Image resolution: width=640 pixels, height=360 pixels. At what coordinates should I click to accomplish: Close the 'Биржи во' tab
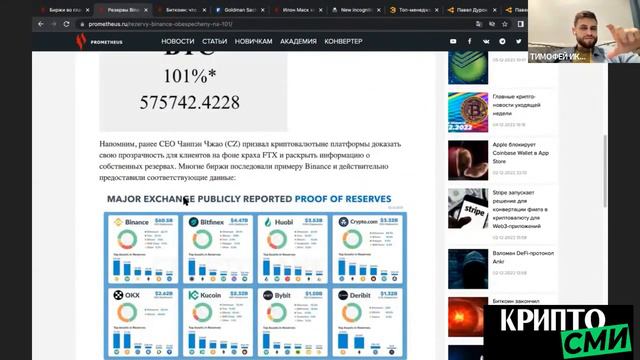point(87,10)
